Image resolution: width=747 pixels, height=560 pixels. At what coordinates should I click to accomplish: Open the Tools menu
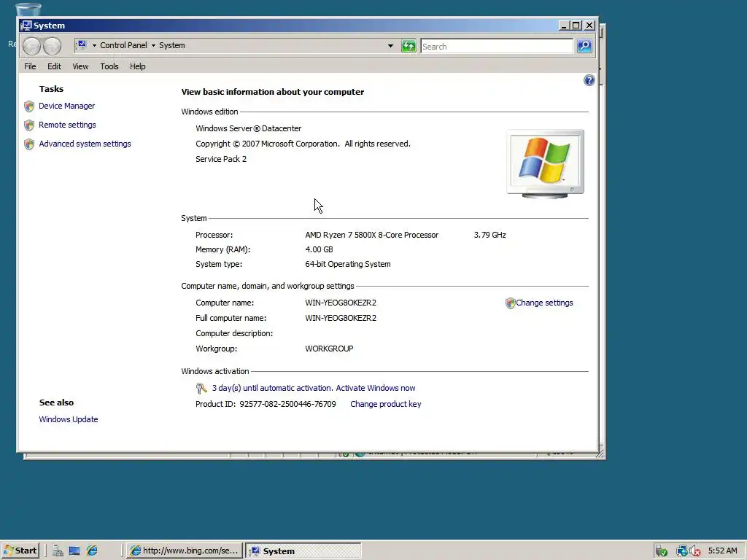109,66
